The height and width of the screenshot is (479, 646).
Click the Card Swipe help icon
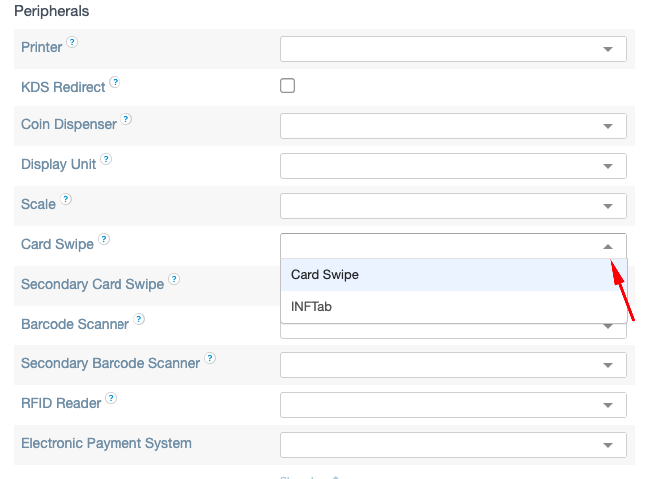point(104,240)
